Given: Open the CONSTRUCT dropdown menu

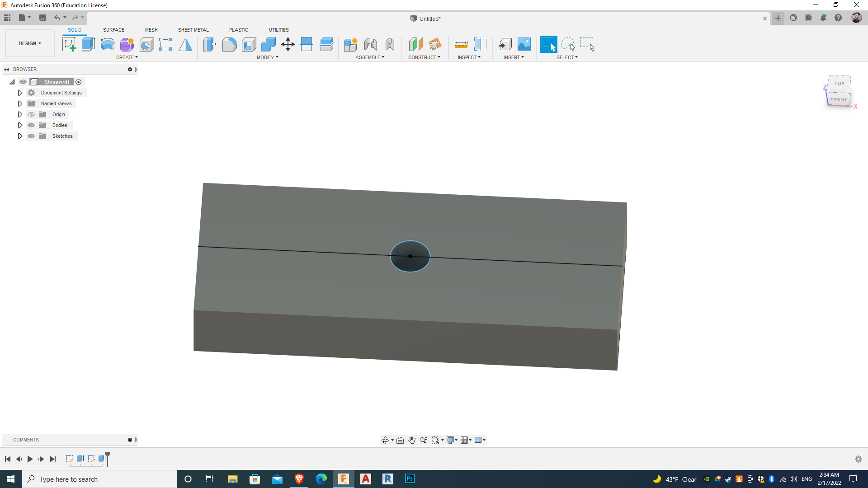Looking at the screenshot, I should pyautogui.click(x=424, y=57).
